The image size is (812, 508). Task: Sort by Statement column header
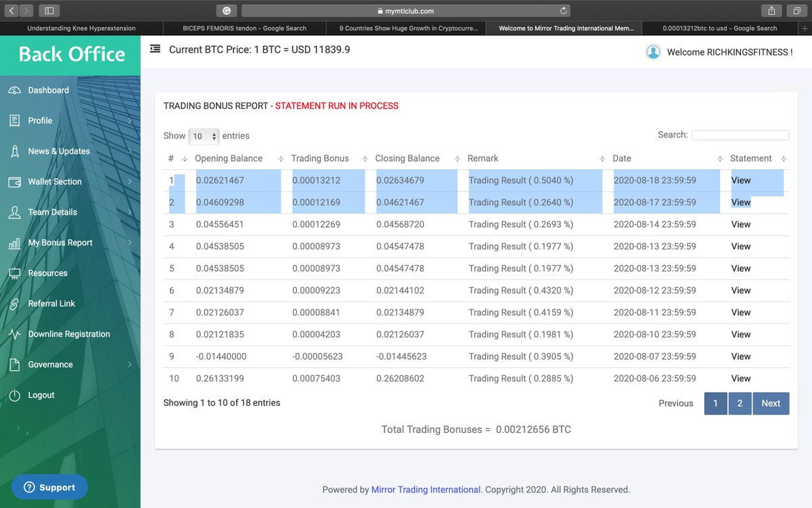click(x=757, y=158)
